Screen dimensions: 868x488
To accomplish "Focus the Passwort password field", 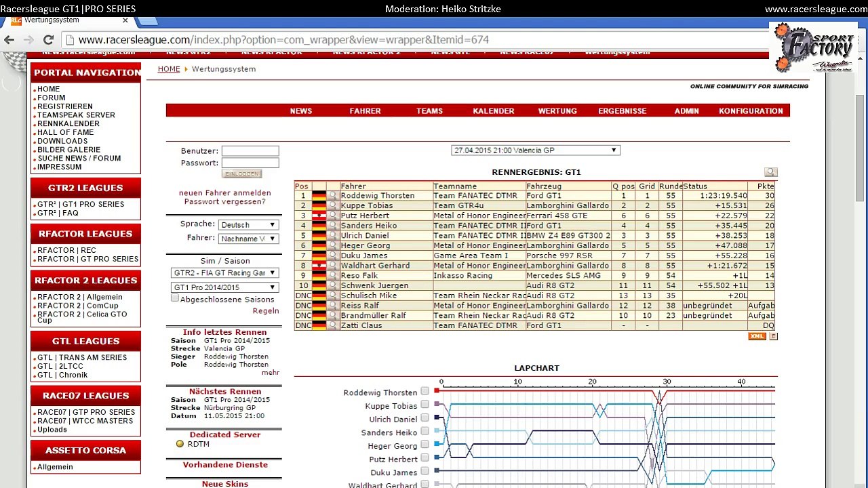I will [250, 163].
